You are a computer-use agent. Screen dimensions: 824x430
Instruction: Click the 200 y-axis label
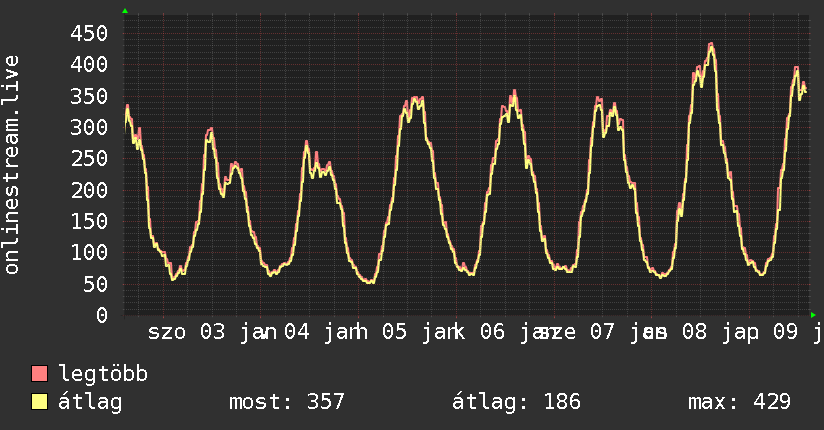[89, 190]
